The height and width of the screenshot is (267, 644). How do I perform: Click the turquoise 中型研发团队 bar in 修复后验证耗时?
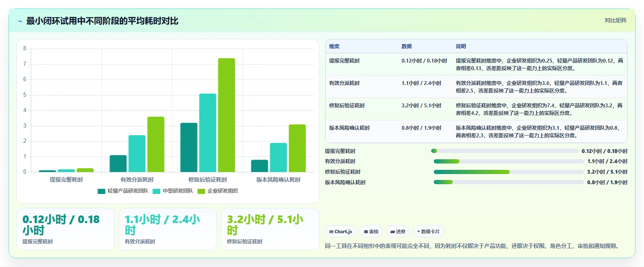208,133
